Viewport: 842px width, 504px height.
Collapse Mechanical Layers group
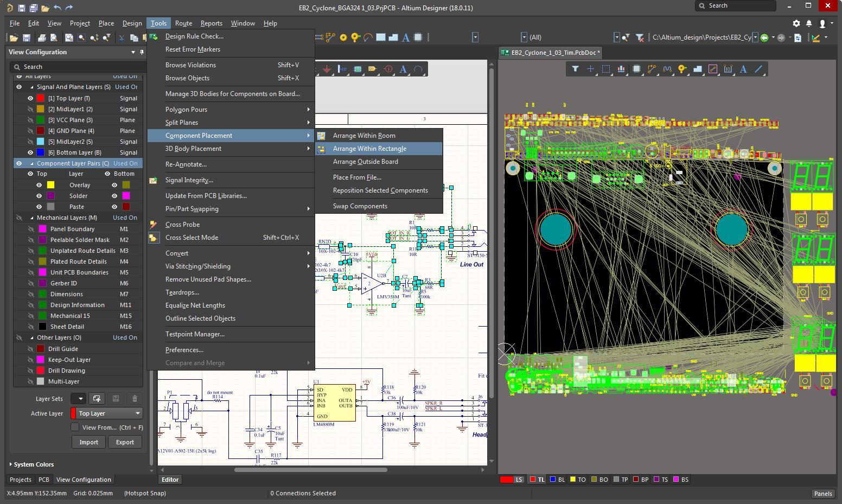click(x=31, y=218)
